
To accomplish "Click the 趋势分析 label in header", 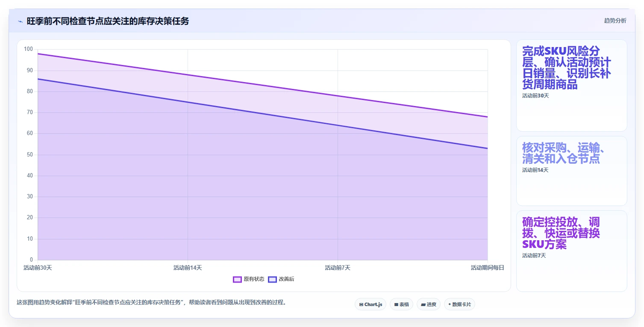I will coord(615,21).
